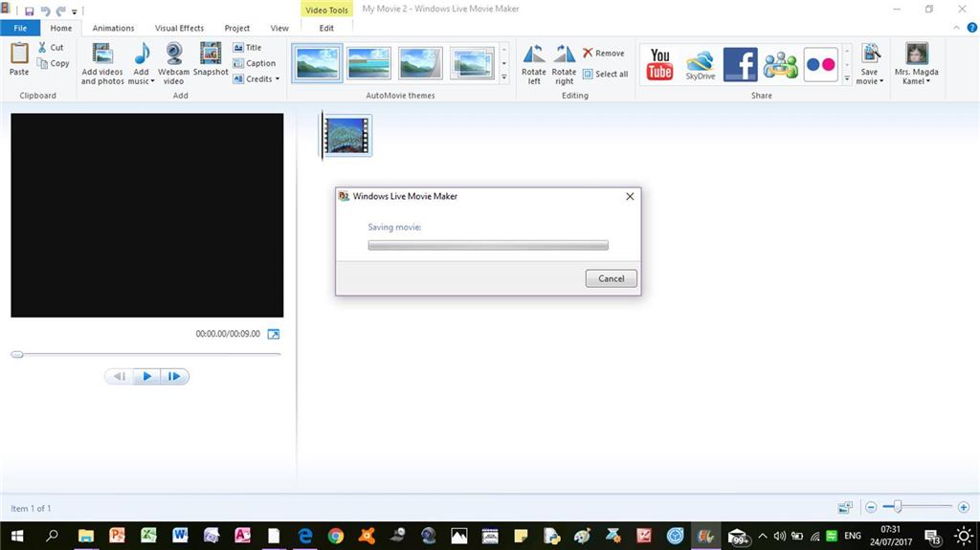Click Rotate right icon
Viewport: 980px width, 550px height.
pos(564,55)
